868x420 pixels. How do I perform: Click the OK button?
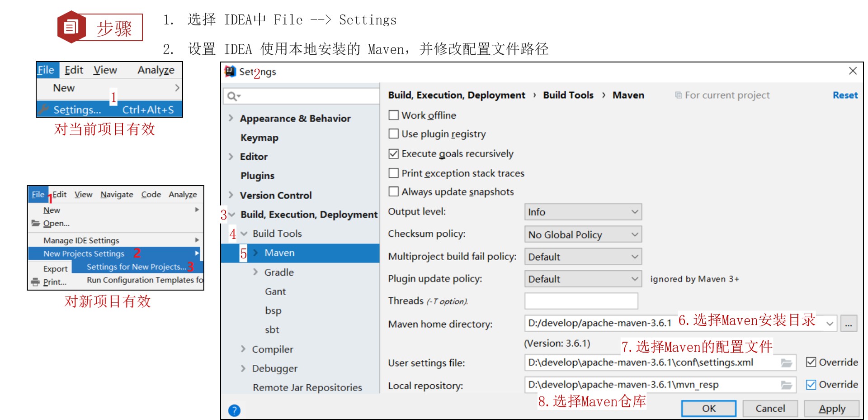tap(708, 408)
